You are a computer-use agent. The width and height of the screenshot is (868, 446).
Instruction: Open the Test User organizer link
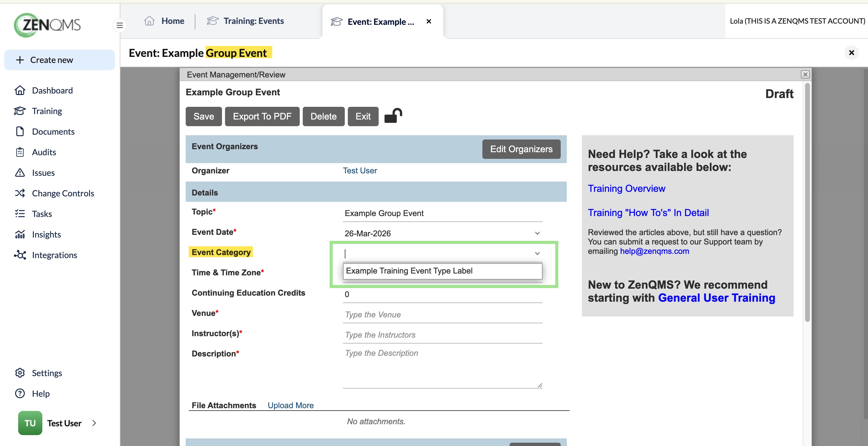360,171
